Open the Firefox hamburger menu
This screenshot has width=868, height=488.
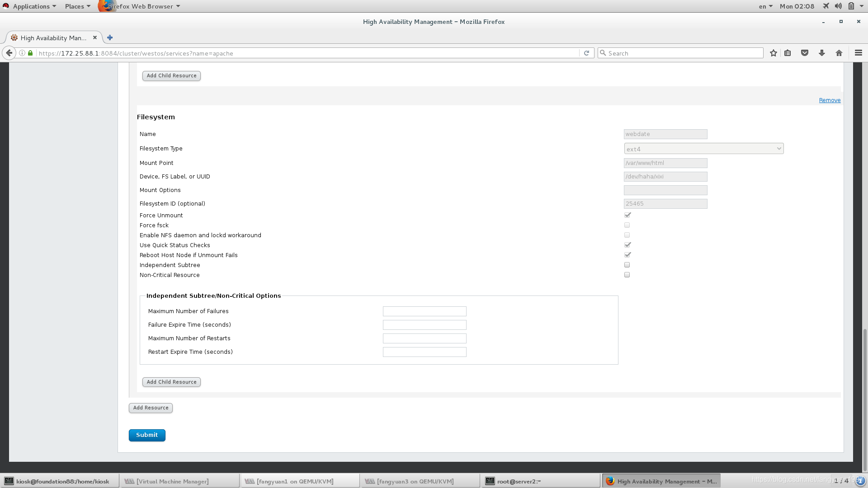point(859,53)
